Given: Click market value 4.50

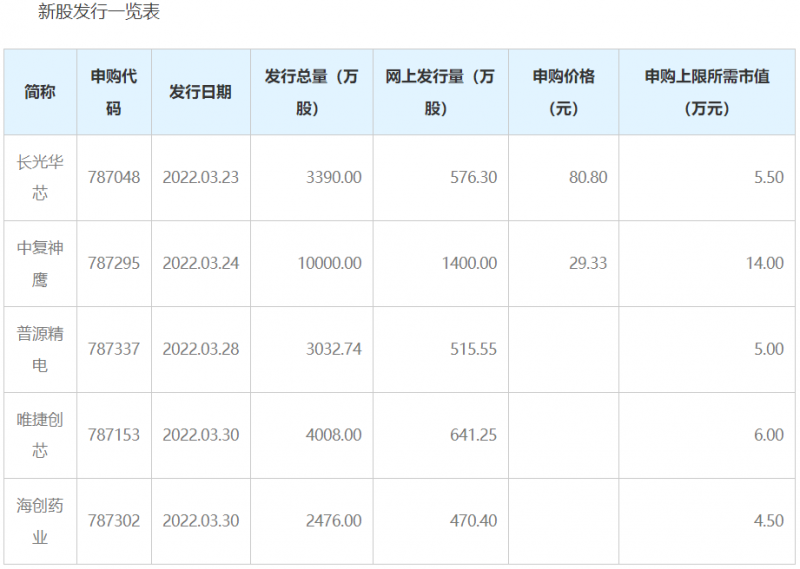Looking at the screenshot, I should pos(769,521).
